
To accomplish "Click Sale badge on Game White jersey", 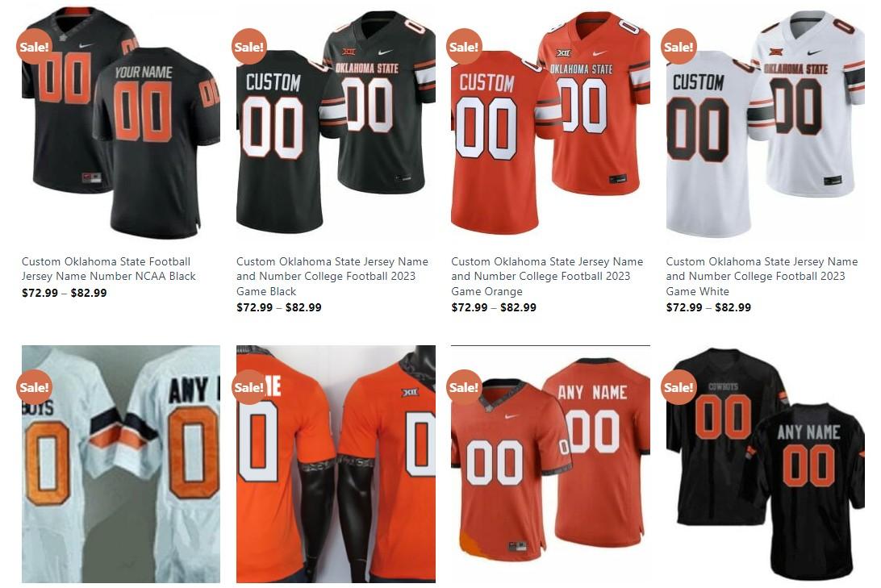I will point(678,46).
